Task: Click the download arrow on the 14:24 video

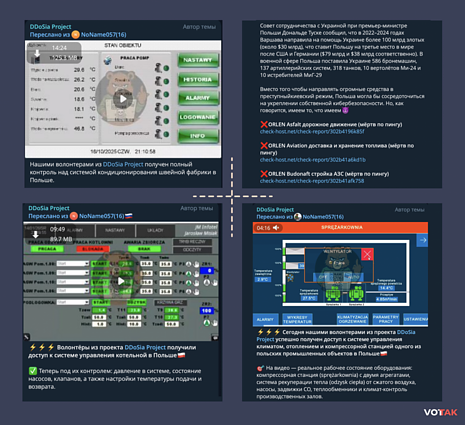Action: pos(37,53)
